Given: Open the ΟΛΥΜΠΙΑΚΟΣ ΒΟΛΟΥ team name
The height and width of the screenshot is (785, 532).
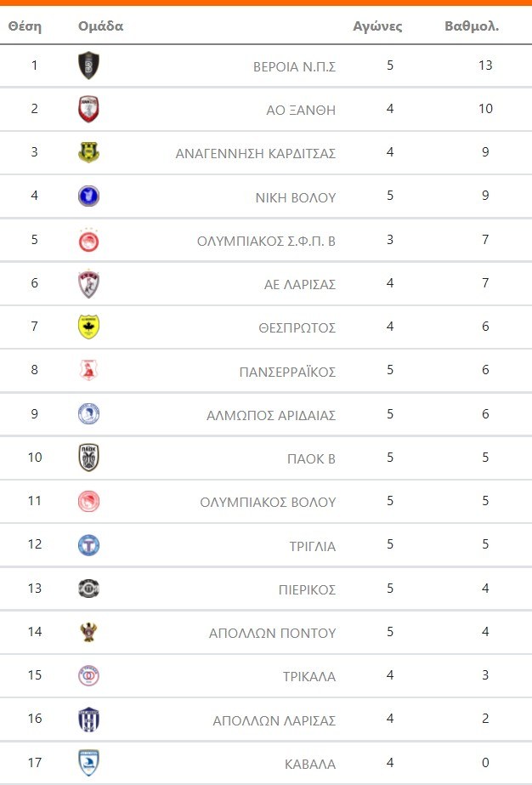Looking at the screenshot, I should 268,502.
